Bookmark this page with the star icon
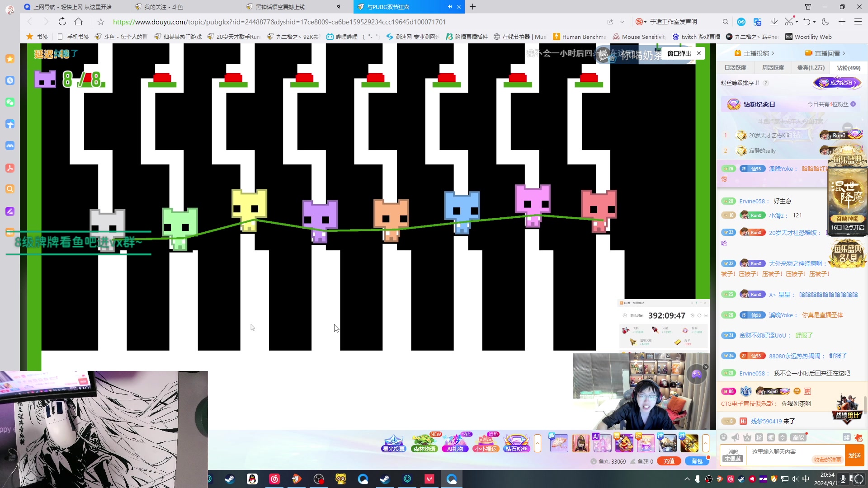This screenshot has width=868, height=488. (101, 22)
